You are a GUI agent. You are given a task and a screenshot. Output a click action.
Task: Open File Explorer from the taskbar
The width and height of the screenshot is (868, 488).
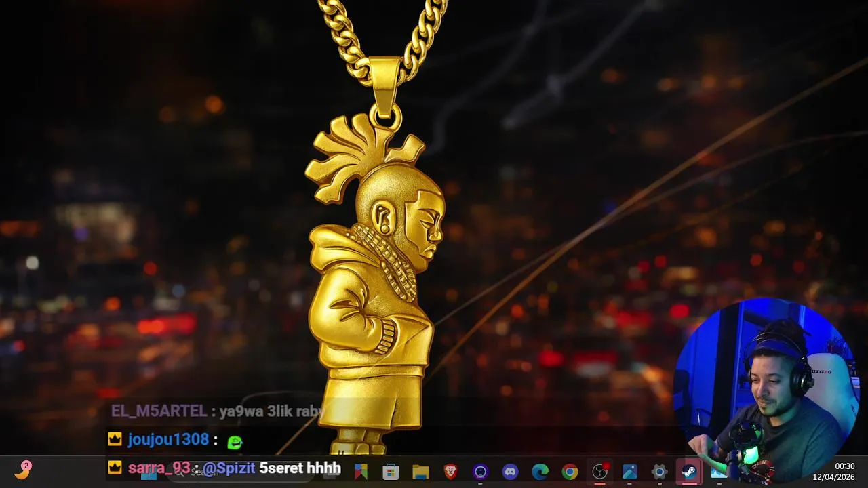click(420, 472)
